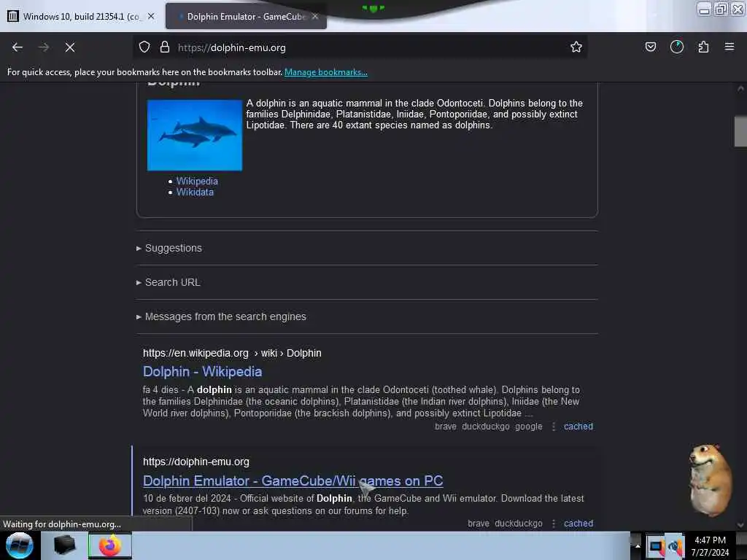Show hidden system tray icons
The image size is (747, 560).
[637, 545]
